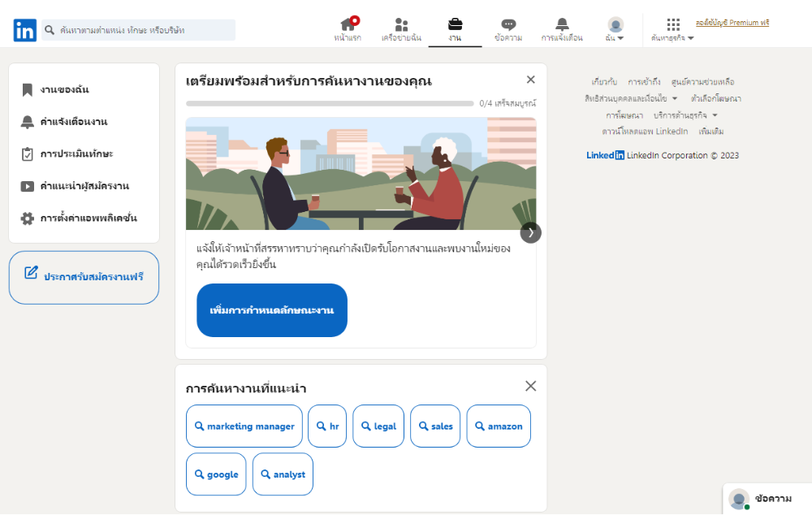The image size is (812, 528).
Task: Click the blue Add job preferences button
Action: [x=271, y=310]
